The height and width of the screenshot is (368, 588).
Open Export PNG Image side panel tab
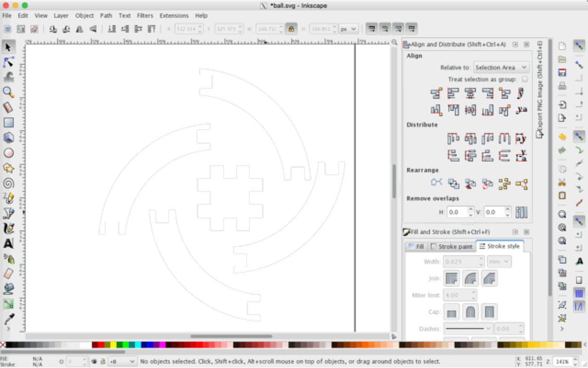(x=540, y=90)
